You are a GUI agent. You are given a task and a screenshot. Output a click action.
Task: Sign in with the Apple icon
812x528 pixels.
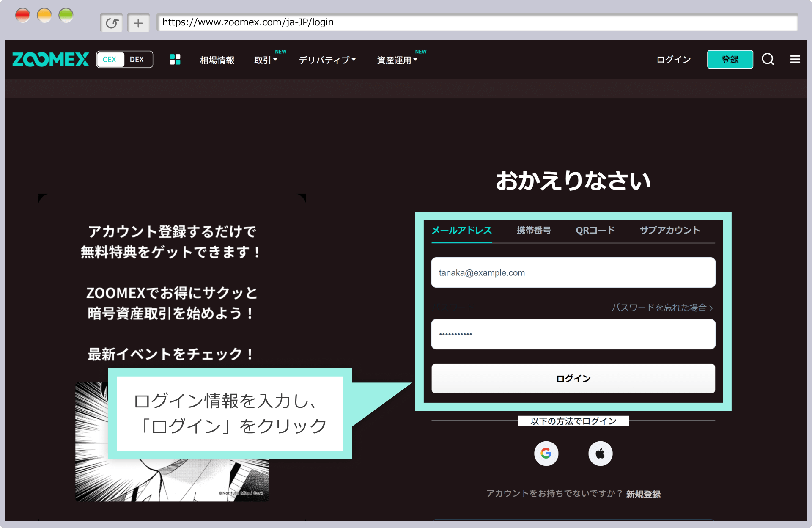pos(600,454)
